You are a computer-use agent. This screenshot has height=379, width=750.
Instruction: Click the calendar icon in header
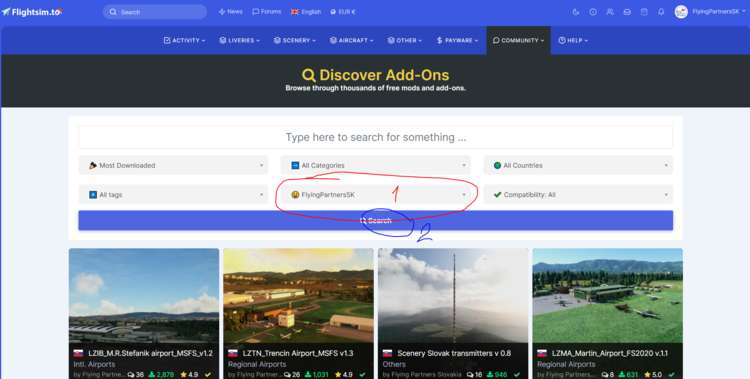click(644, 12)
